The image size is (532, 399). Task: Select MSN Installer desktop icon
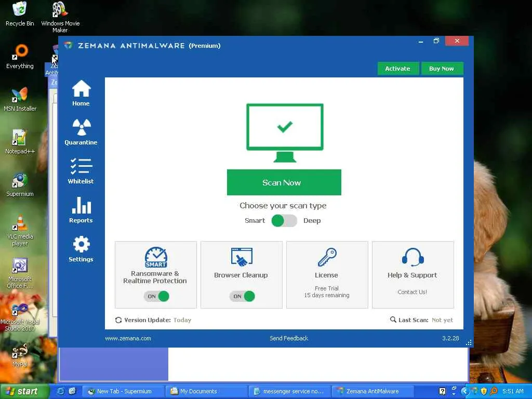coord(20,99)
